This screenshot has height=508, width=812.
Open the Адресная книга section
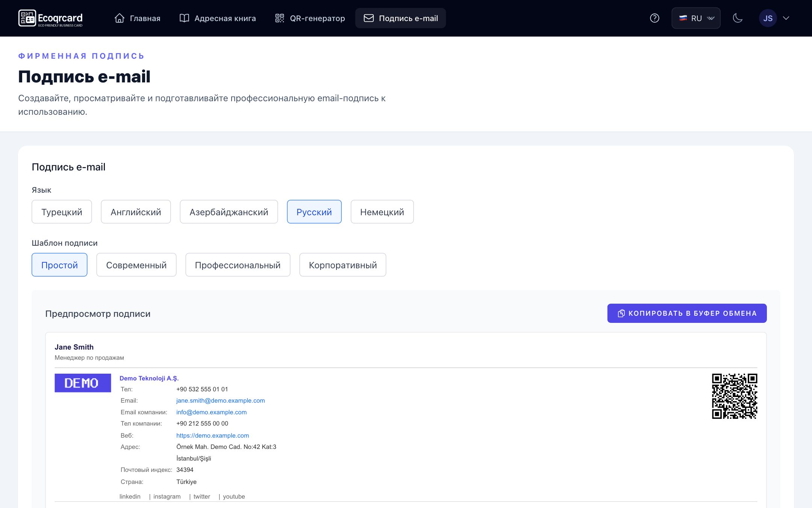218,18
